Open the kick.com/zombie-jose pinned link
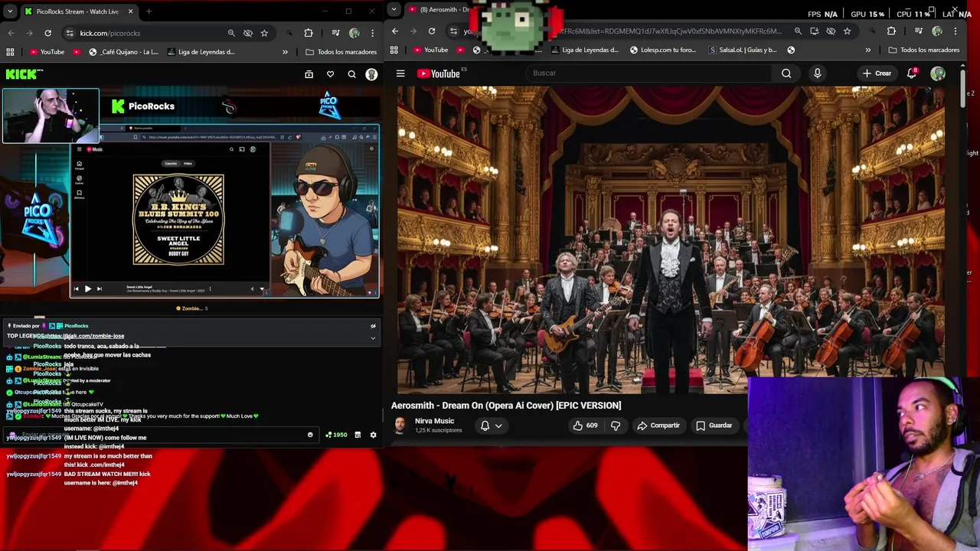Viewport: 980px width, 551px height. 84,336
